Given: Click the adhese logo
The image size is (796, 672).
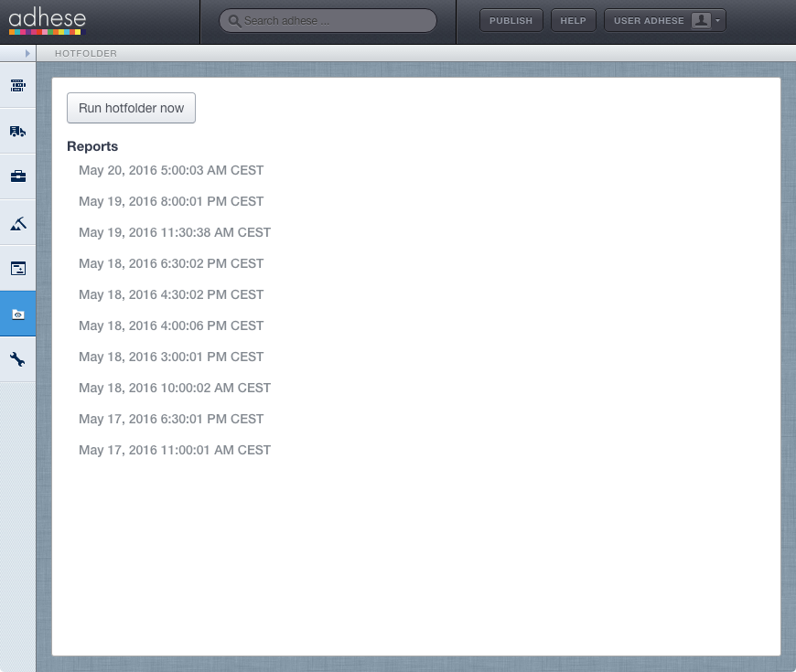Looking at the screenshot, I should click(x=48, y=21).
